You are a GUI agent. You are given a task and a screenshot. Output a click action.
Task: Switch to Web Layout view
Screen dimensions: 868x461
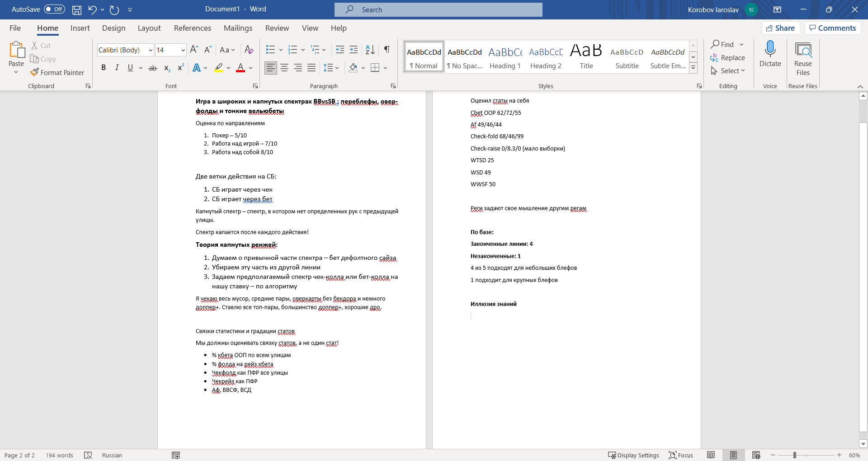(x=756, y=455)
